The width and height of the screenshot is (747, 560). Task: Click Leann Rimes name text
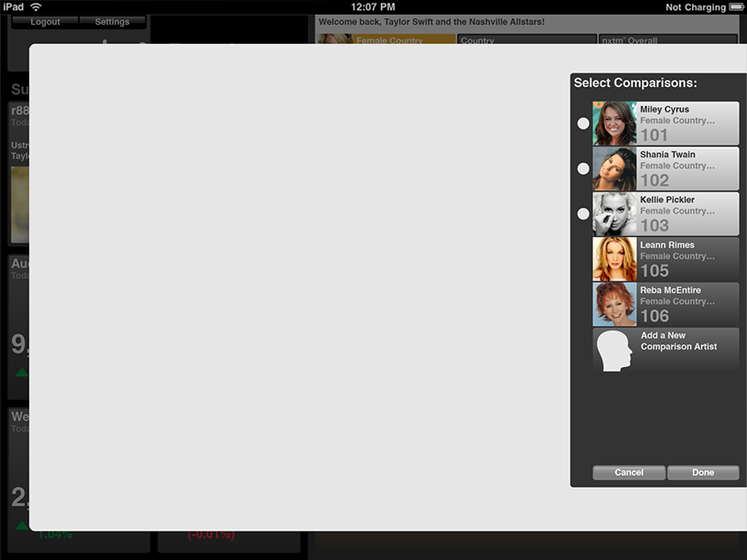point(667,244)
